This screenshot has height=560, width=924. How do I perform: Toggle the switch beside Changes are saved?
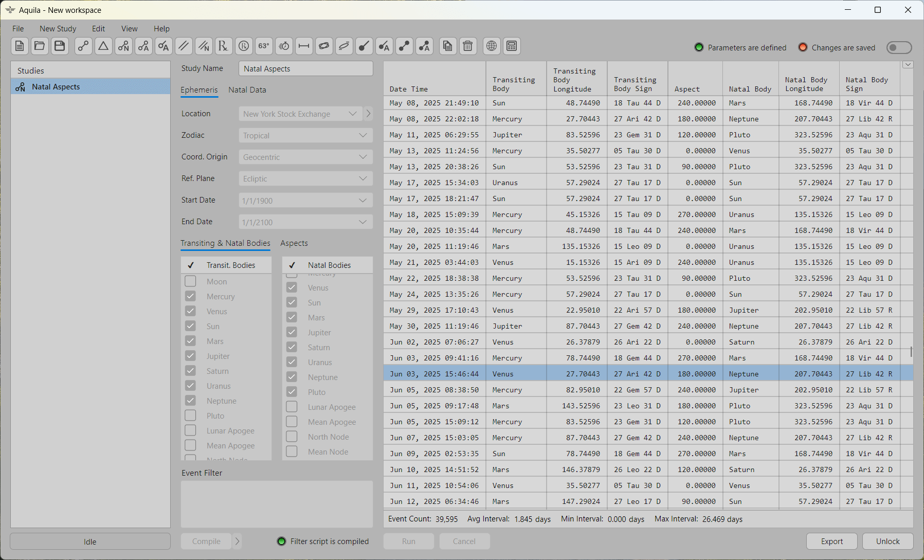pos(899,48)
